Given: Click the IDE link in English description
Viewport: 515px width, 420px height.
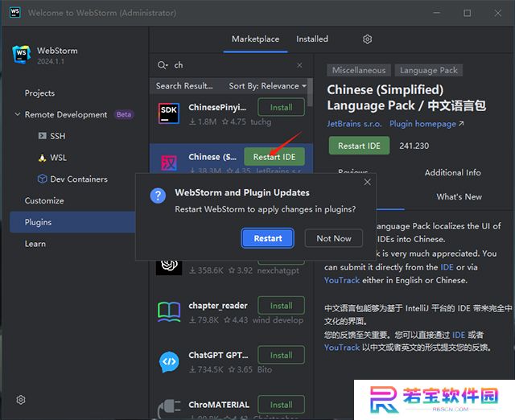Looking at the screenshot, I should [447, 267].
